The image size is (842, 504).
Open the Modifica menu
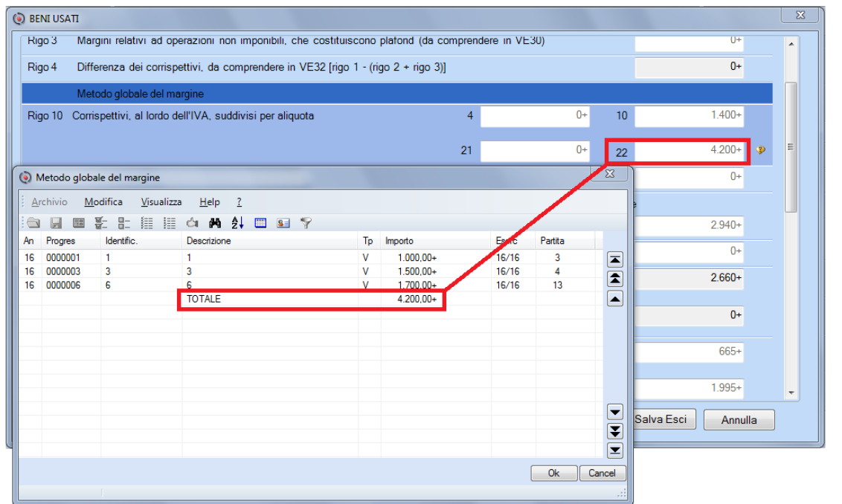(103, 201)
